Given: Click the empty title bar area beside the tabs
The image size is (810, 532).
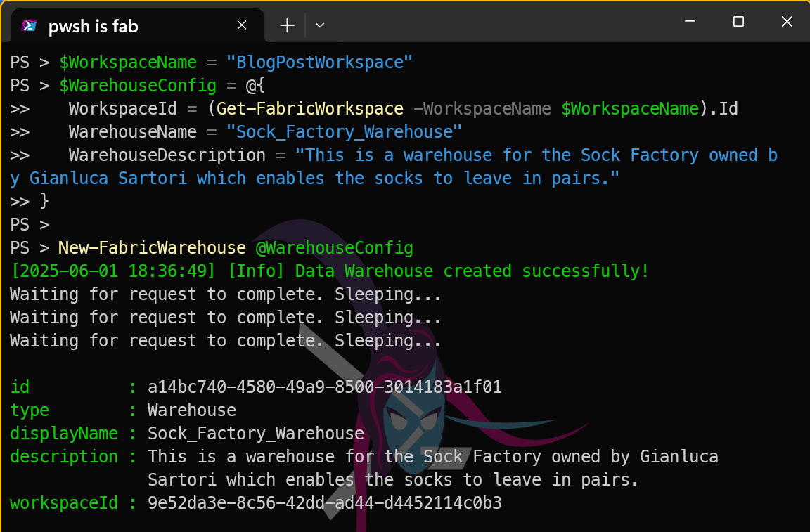Looking at the screenshot, I should (492, 23).
